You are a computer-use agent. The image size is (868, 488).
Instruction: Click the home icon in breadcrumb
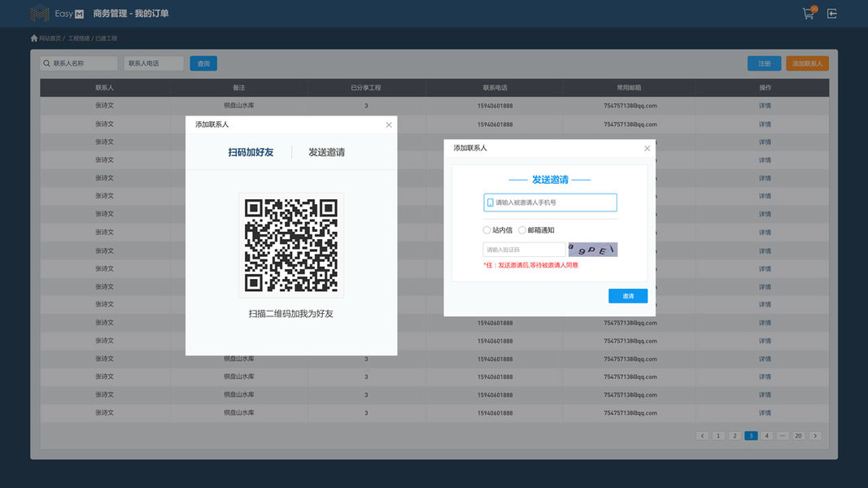[34, 38]
